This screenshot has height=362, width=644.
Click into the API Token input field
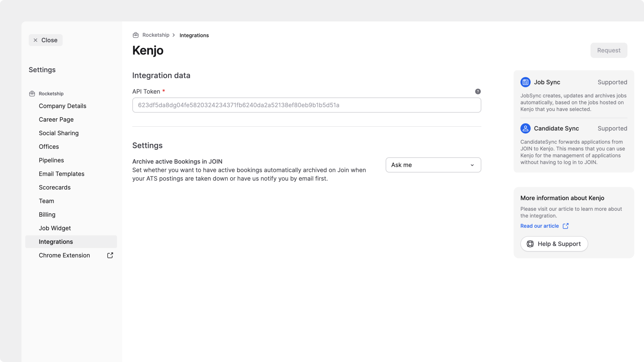click(x=306, y=105)
